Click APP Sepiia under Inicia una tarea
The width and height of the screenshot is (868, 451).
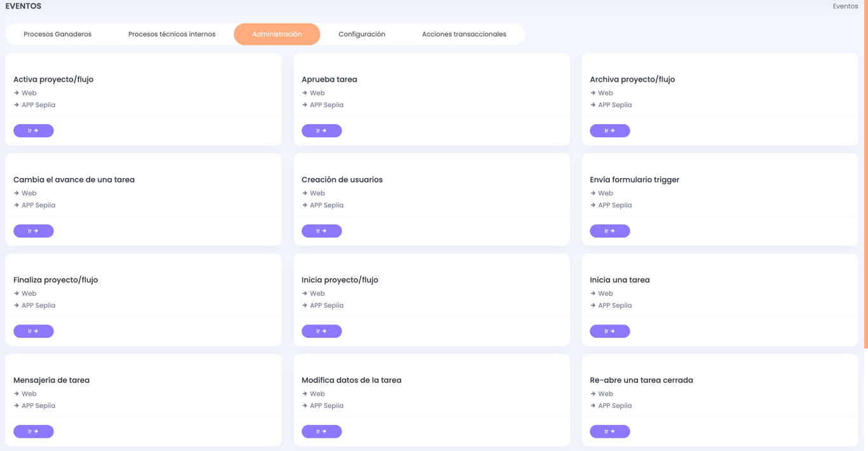click(x=615, y=305)
